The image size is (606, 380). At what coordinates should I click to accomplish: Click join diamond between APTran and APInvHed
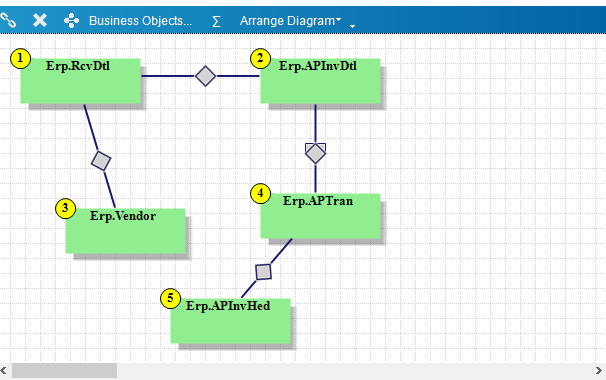pos(264,272)
